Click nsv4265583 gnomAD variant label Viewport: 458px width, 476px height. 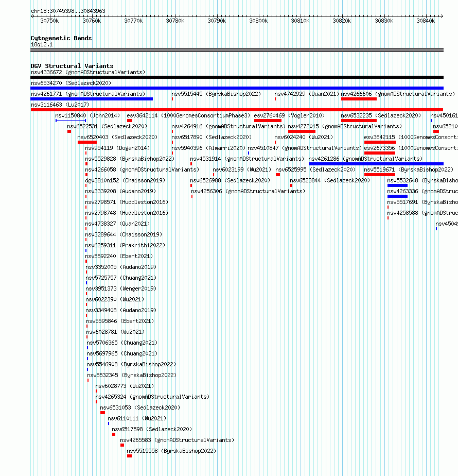pos(177,440)
